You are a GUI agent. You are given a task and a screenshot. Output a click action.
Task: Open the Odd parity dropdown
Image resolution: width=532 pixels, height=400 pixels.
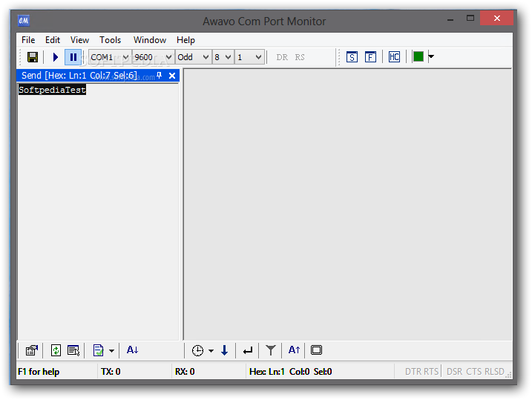tap(193, 57)
